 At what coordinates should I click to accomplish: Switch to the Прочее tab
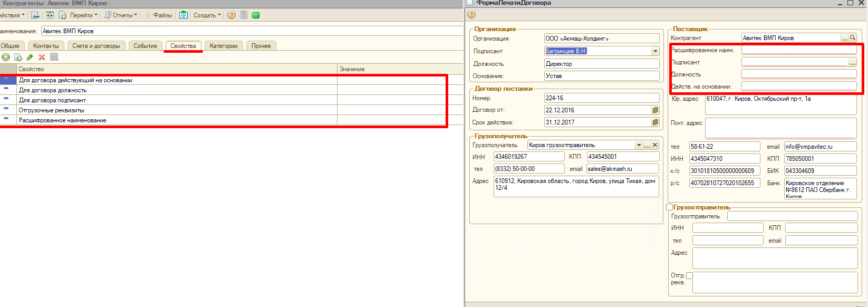point(261,46)
